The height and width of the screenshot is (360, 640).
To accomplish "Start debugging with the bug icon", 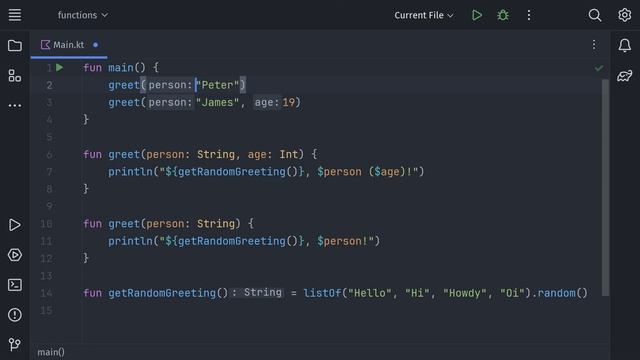I will (503, 16).
